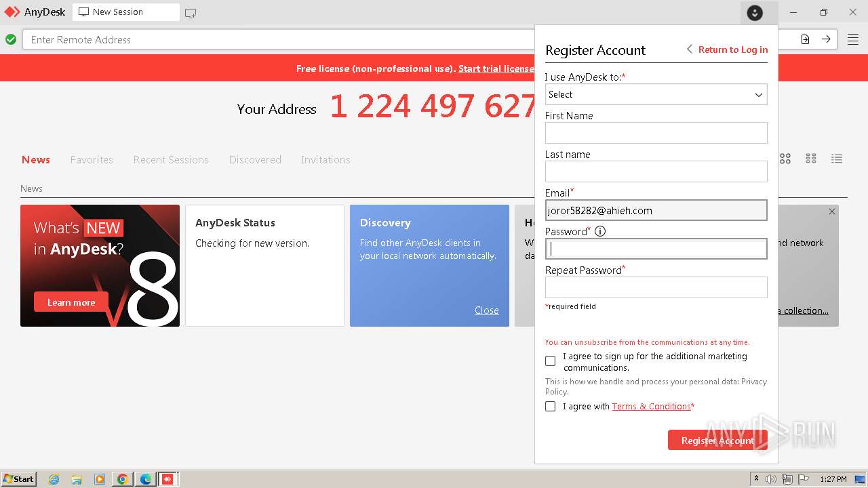The height and width of the screenshot is (488, 868).
Task: Click the AnyDesk Status news card
Action: coord(264,266)
